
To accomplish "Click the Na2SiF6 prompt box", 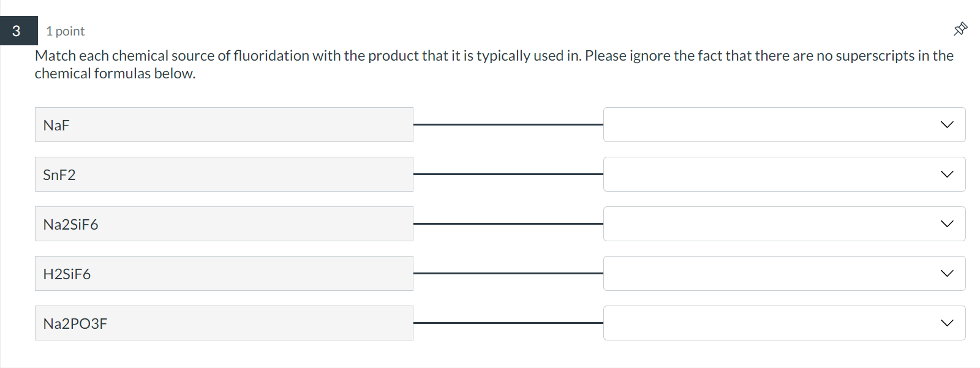I will pyautogui.click(x=224, y=224).
